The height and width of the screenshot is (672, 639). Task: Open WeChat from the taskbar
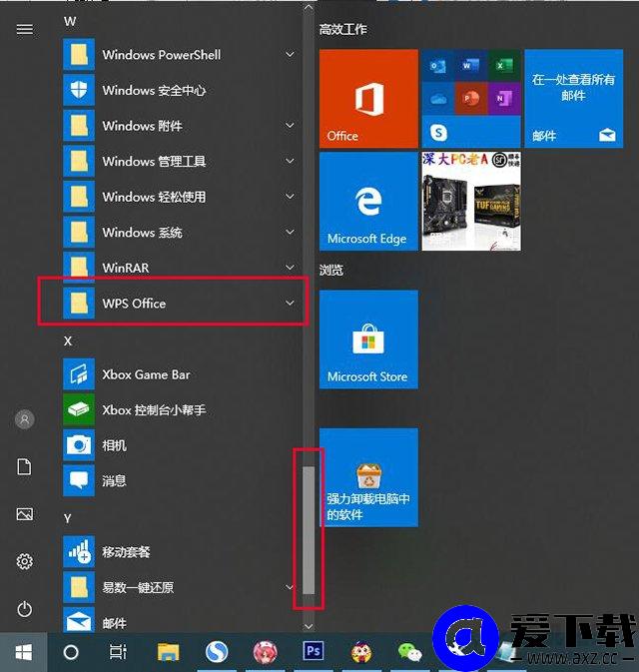point(409,653)
